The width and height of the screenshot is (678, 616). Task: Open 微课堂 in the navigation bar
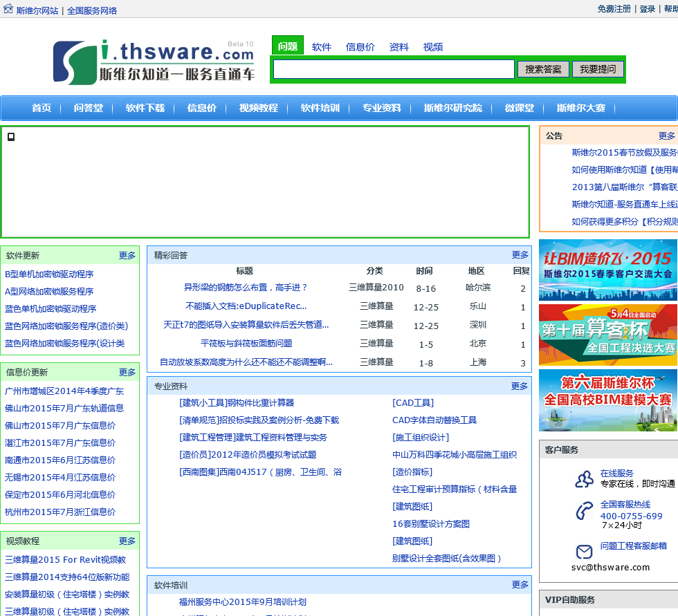[x=520, y=108]
